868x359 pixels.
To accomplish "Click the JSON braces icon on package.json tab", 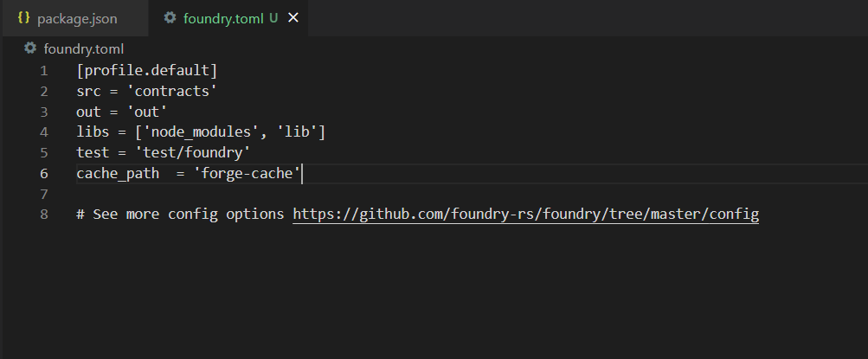I will pos(24,18).
